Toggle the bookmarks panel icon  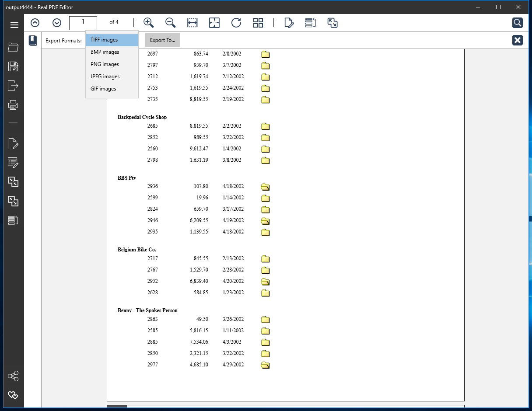point(33,41)
